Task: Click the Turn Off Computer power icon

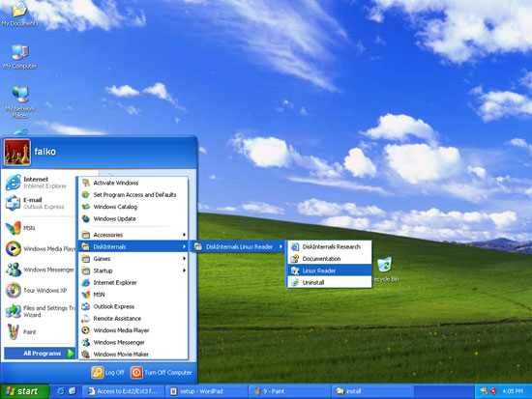Action: pos(136,372)
